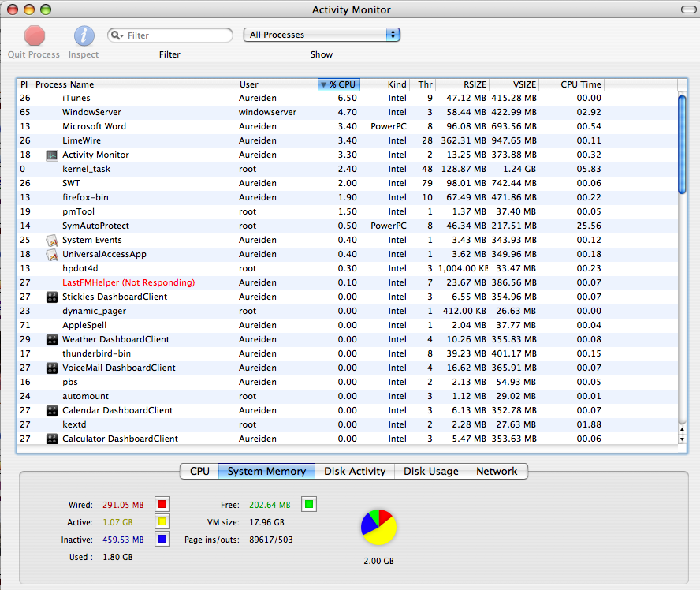This screenshot has height=590, width=700.
Task: Select the automount process row
Action: pyautogui.click(x=348, y=396)
